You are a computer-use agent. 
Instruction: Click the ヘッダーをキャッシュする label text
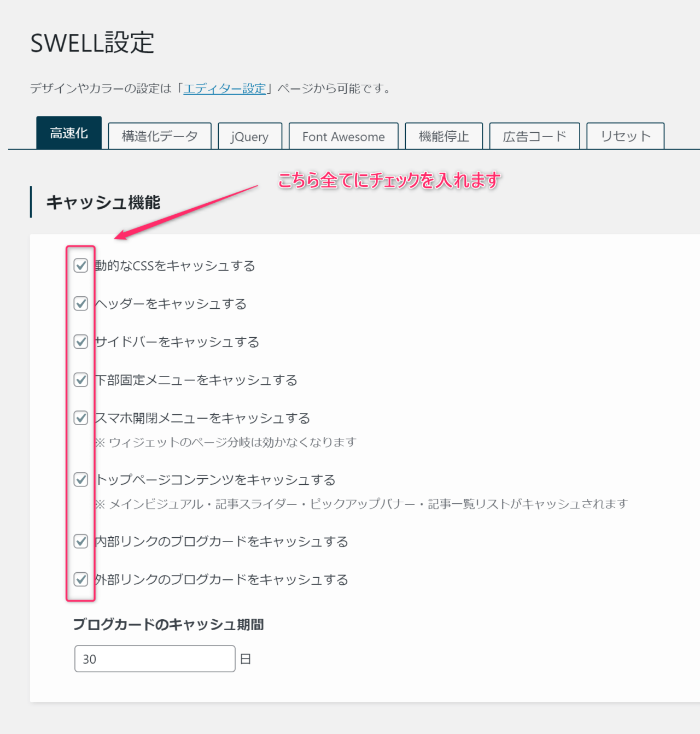(x=171, y=304)
